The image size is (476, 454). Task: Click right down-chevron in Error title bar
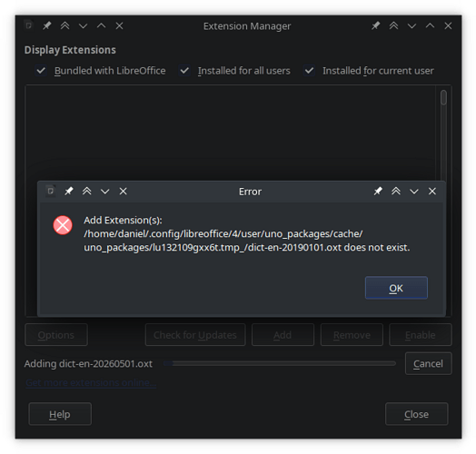(x=414, y=192)
